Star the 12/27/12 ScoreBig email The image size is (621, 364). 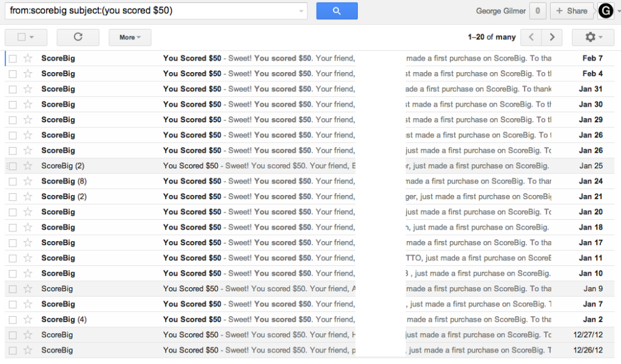tap(28, 335)
